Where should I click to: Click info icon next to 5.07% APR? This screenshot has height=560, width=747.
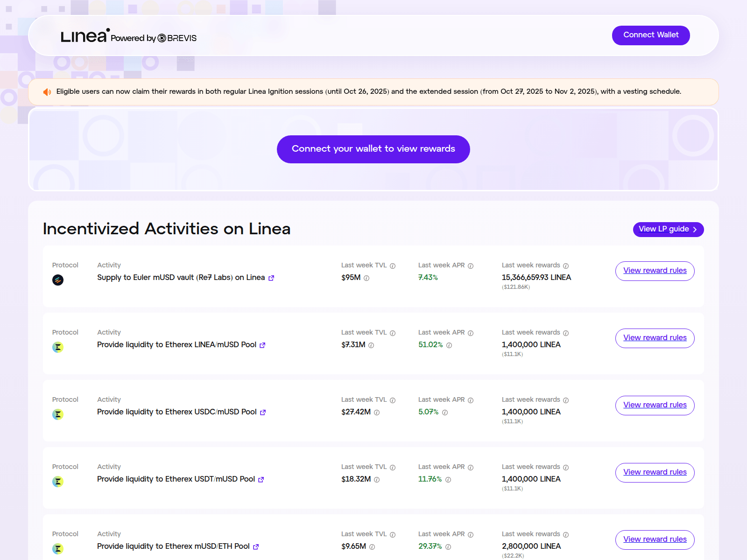pyautogui.click(x=445, y=413)
